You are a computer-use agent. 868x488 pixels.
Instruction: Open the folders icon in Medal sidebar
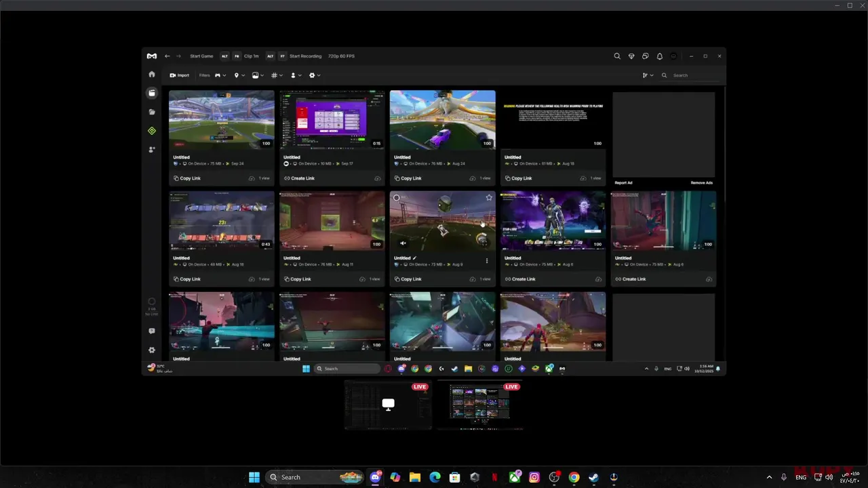152,112
